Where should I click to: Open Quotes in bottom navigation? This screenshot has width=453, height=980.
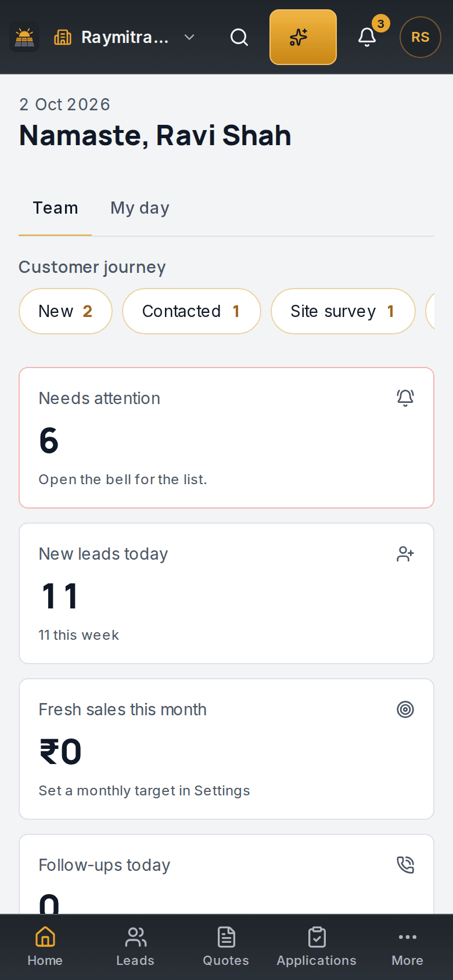(x=227, y=947)
